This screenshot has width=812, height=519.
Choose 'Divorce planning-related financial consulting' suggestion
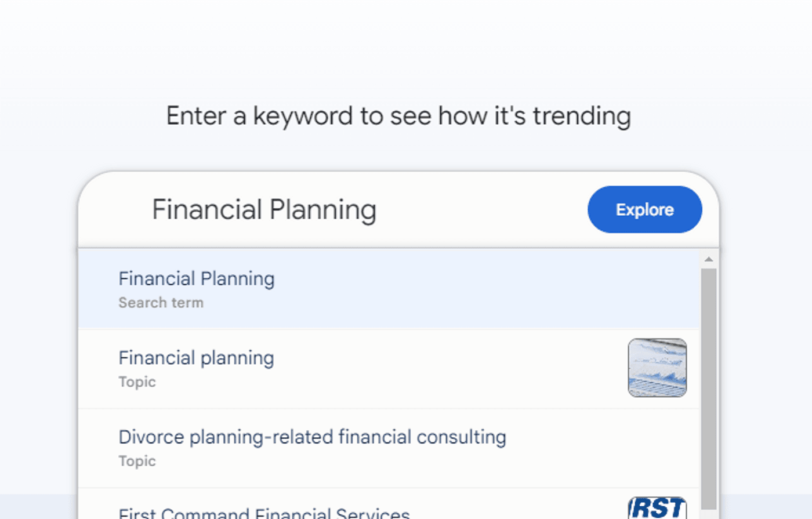(312, 437)
